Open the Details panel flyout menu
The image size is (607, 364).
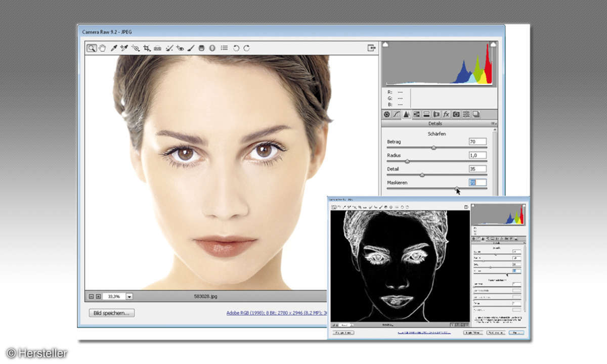click(x=493, y=123)
